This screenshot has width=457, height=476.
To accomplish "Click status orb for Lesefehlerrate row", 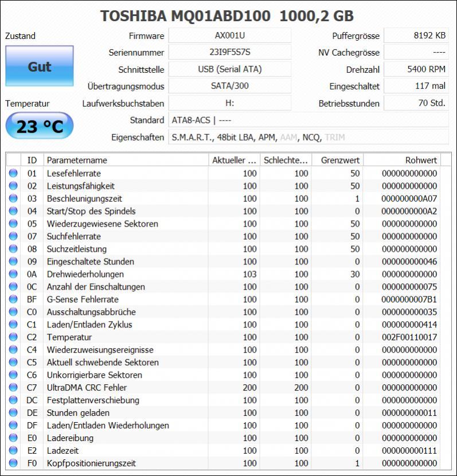I will pyautogui.click(x=13, y=173).
